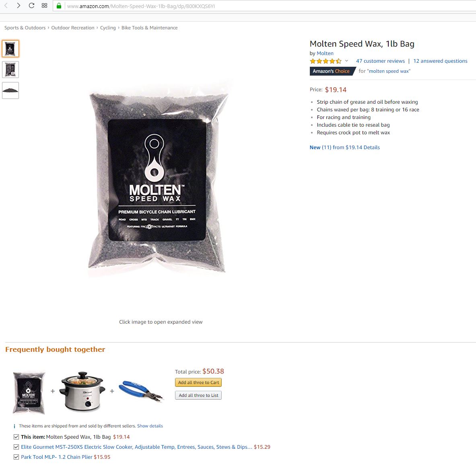
Task: Open New (11) from $19.14 offers
Action: 344,148
